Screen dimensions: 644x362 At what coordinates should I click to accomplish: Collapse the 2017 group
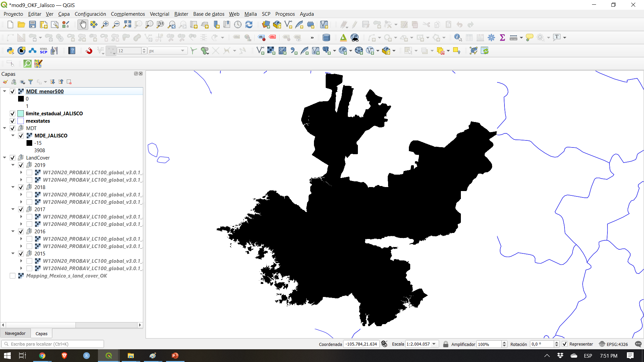coord(13,209)
